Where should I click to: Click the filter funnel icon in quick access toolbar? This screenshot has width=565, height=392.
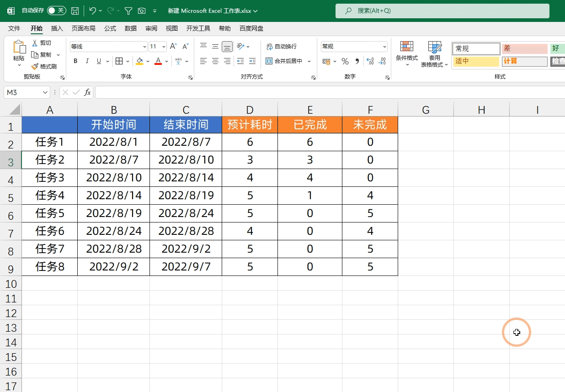128,11
